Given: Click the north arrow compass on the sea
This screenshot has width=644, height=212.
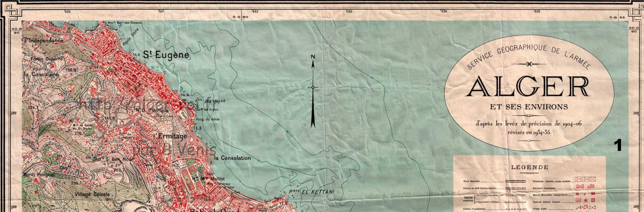Looking at the screenshot, I should 313,91.
